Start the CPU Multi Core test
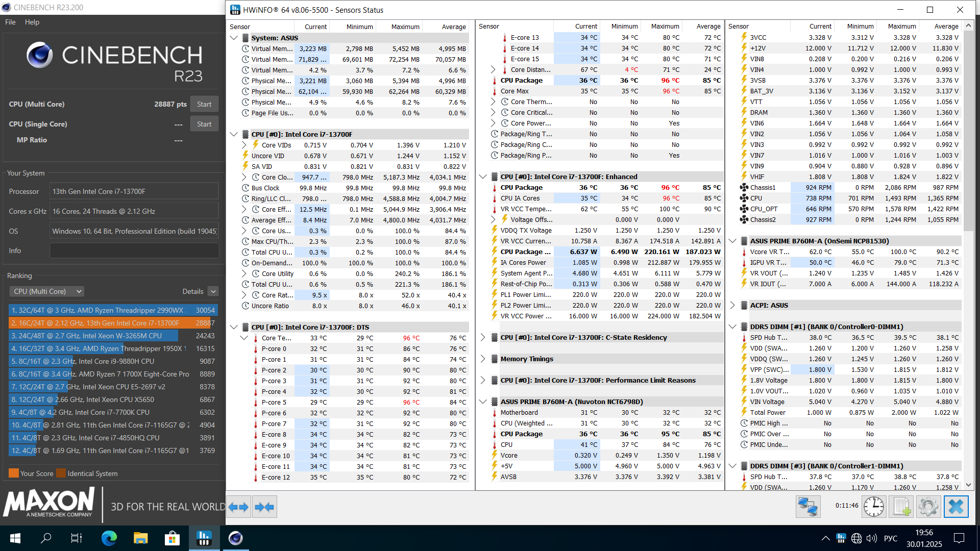The height and width of the screenshot is (551, 980). (x=204, y=104)
